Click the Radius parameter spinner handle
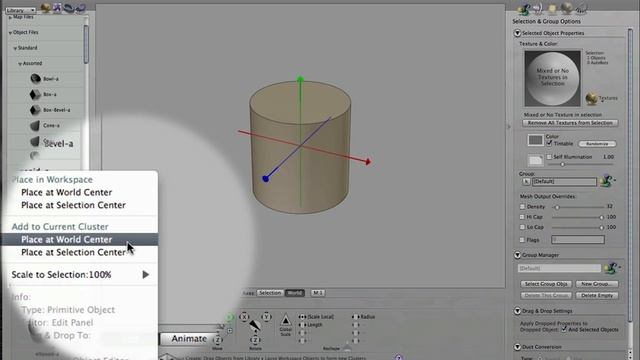Viewport: 640px width, 360px height. [x=355, y=317]
